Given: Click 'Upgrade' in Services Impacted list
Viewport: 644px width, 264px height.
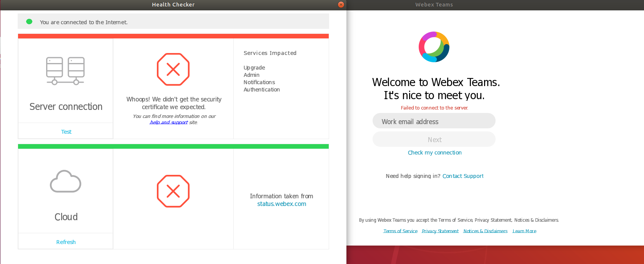Looking at the screenshot, I should (254, 68).
